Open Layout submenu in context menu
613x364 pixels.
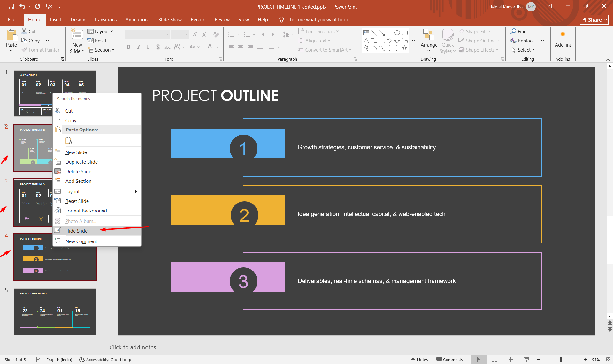coord(97,191)
